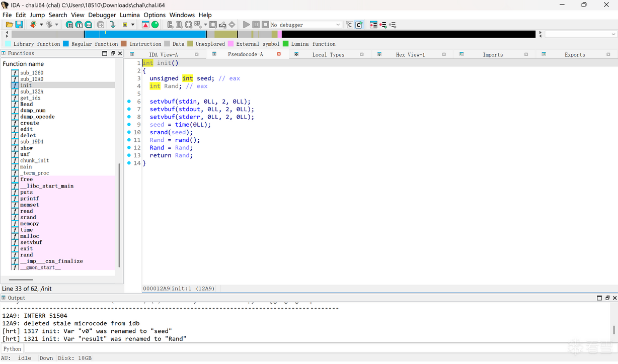Open the Lumina menu
This screenshot has width=618, height=364.
(130, 15)
